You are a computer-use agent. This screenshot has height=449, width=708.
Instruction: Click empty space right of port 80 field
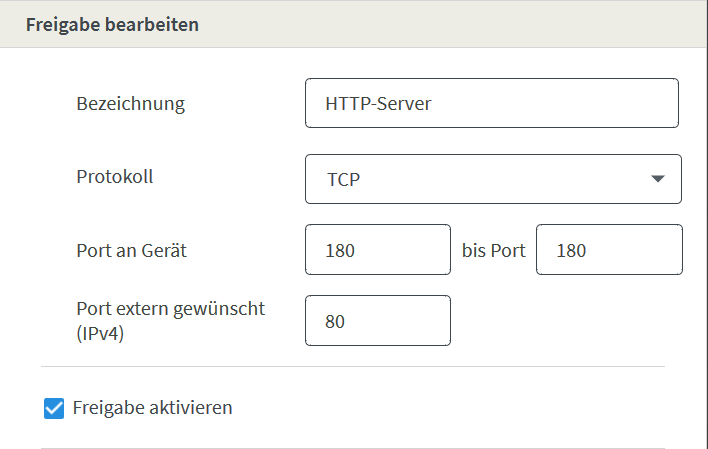pos(564,321)
